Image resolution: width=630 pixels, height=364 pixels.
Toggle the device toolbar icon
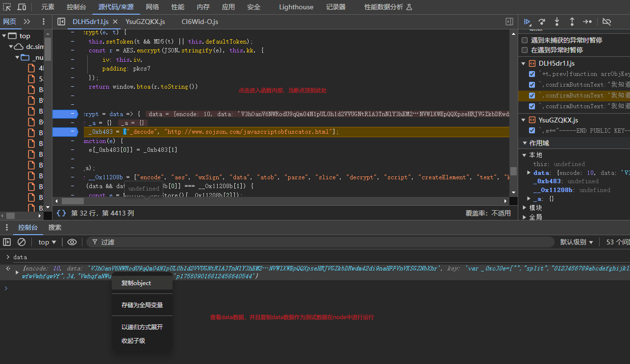coord(22,7)
